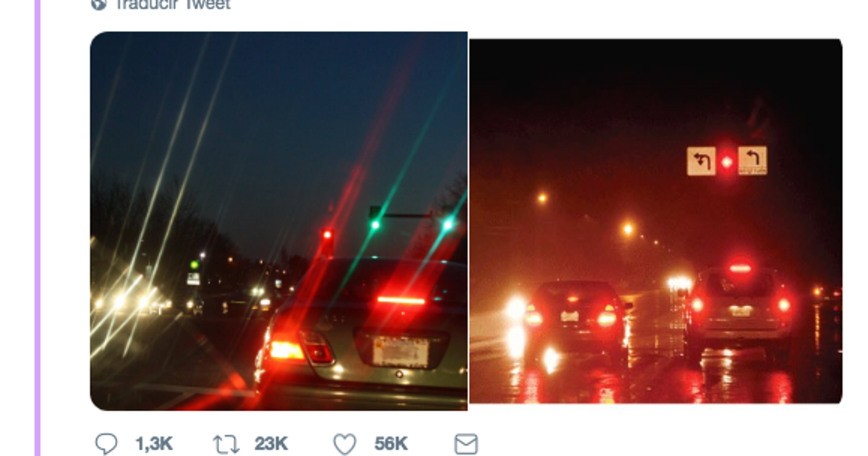Click the sedan's license plate in left photo
This screenshot has height=456, width=868.
click(x=400, y=351)
